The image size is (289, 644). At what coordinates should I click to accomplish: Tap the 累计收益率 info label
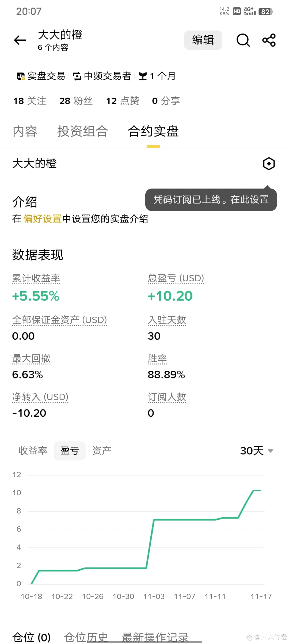click(36, 278)
